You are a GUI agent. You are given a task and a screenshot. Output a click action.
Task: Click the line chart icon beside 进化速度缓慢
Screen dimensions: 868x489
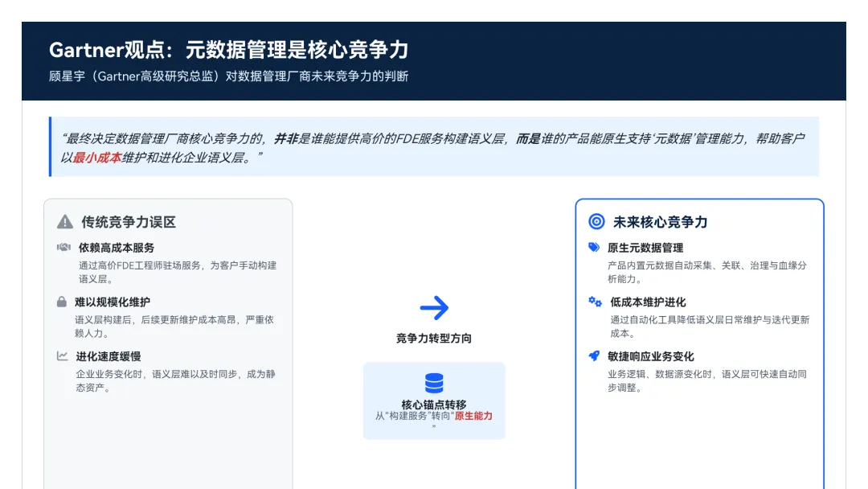(x=62, y=356)
